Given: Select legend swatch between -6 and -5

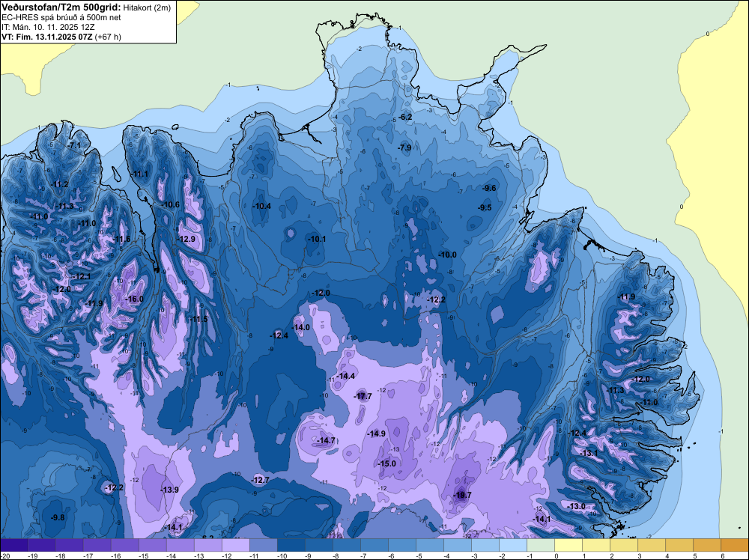Looking at the screenshot, I should click(x=401, y=545).
